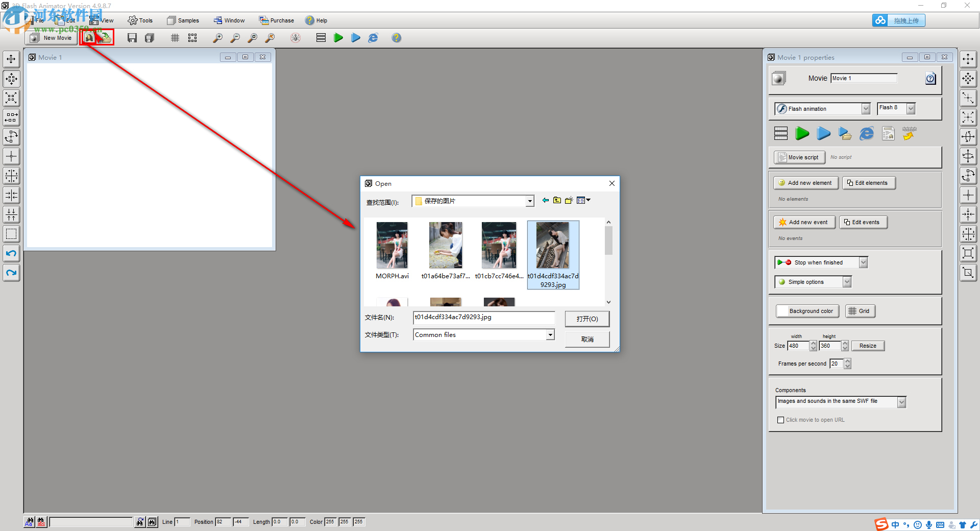
Task: Open the Flash 8 version dropdown
Action: point(912,108)
